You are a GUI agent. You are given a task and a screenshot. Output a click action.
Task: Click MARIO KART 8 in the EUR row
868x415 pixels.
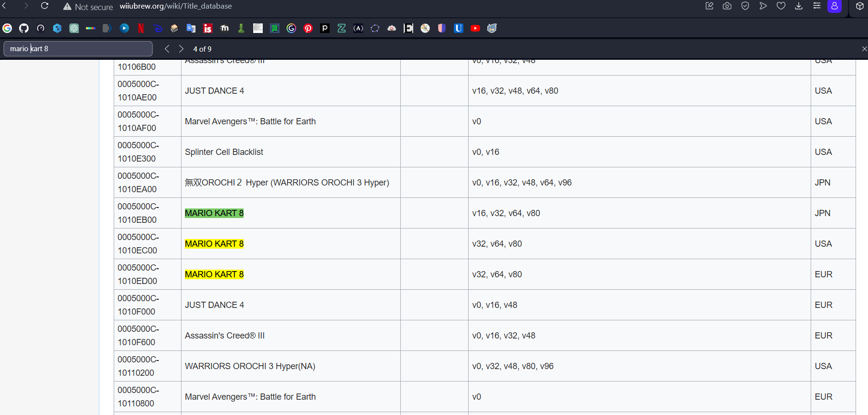tap(214, 274)
